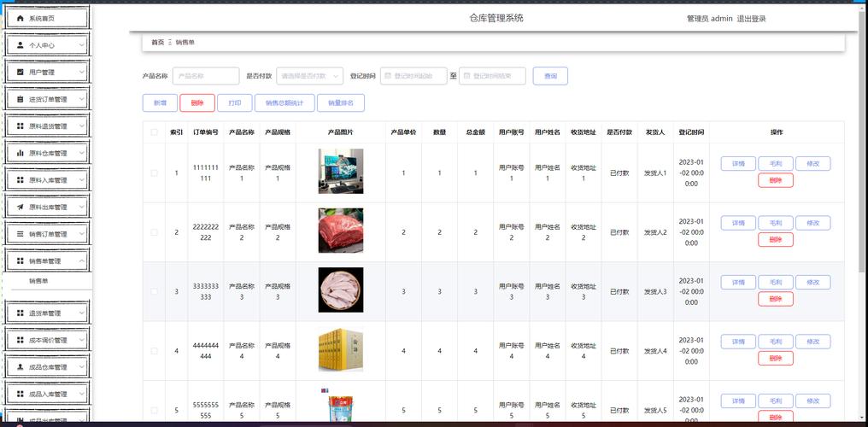Toggle the select-all checkbox in table header
This screenshot has width=868, height=427.
pyautogui.click(x=154, y=132)
